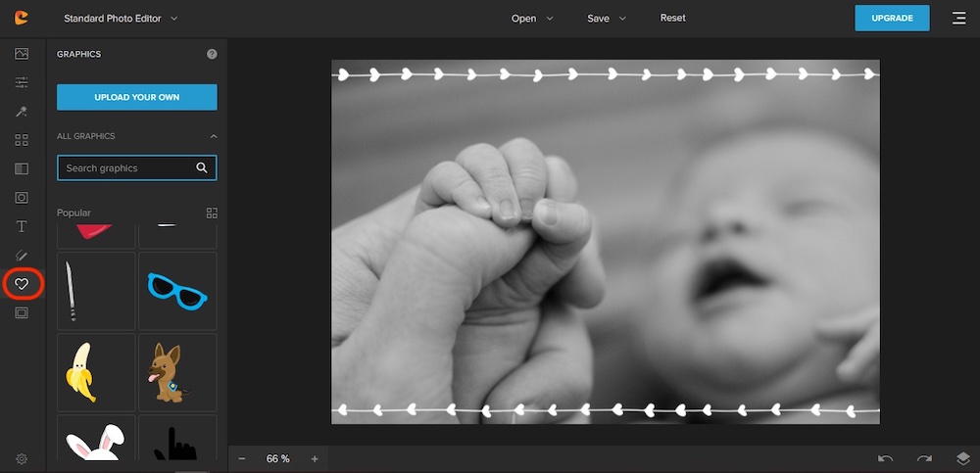The width and height of the screenshot is (980, 473).
Task: Open the Text tool
Action: click(22, 226)
